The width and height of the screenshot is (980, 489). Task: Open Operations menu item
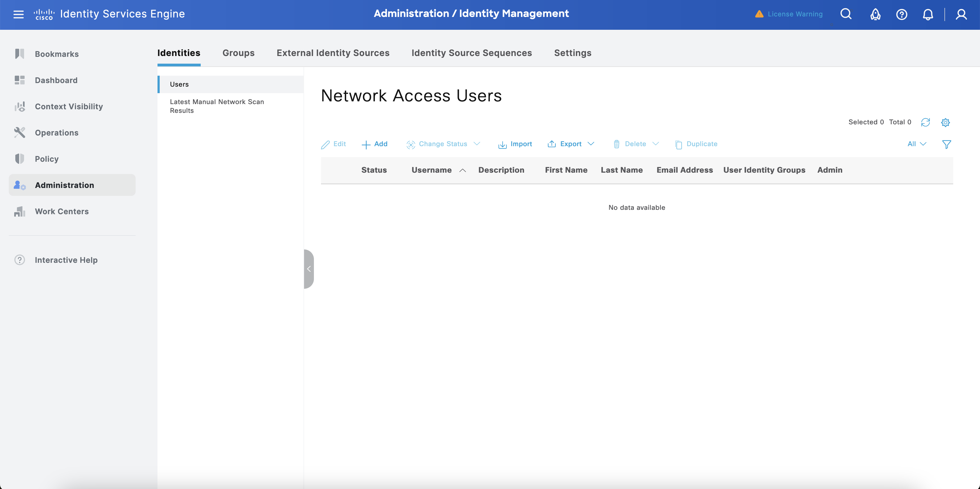pos(57,132)
